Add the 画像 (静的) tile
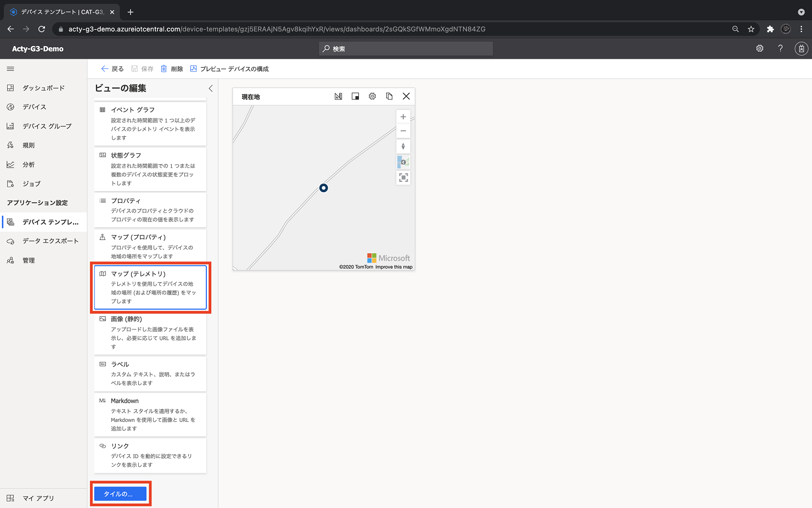The width and height of the screenshot is (812, 508). [x=150, y=333]
